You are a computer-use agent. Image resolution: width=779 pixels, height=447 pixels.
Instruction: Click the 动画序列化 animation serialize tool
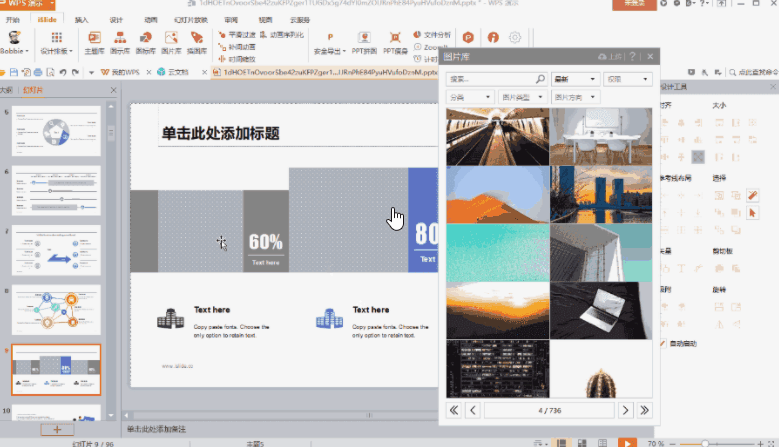tap(281, 35)
